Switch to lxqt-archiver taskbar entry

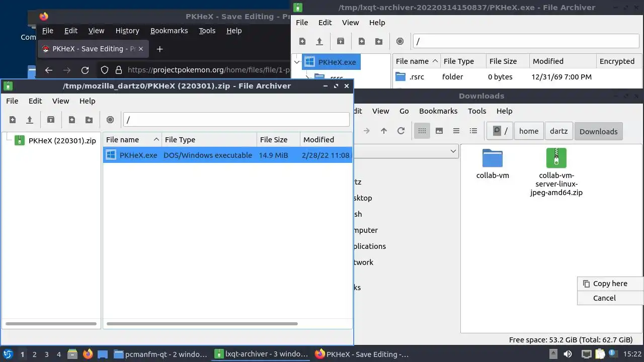[261, 354]
